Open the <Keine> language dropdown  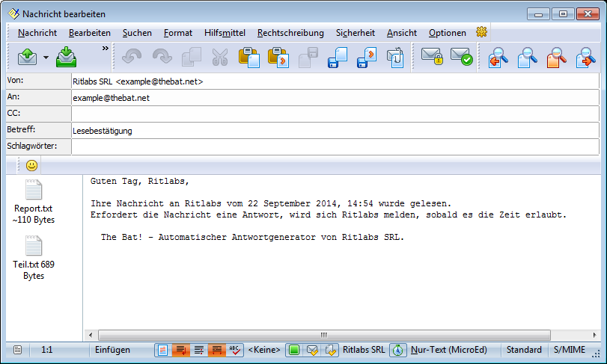(x=264, y=350)
